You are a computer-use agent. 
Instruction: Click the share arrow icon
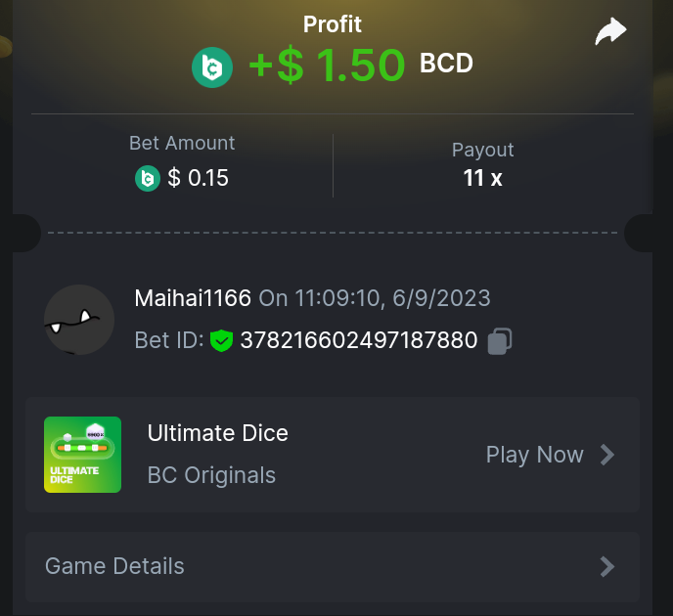click(610, 32)
